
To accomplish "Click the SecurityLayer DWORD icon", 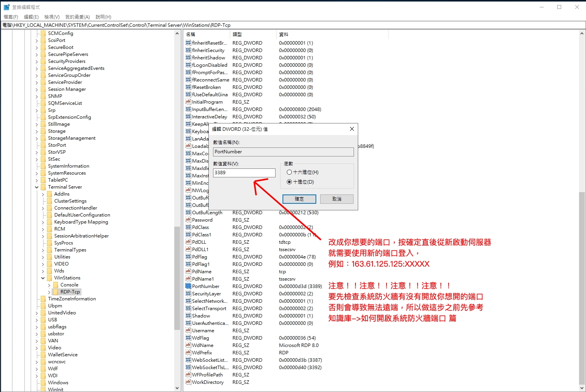I will pyautogui.click(x=188, y=294).
